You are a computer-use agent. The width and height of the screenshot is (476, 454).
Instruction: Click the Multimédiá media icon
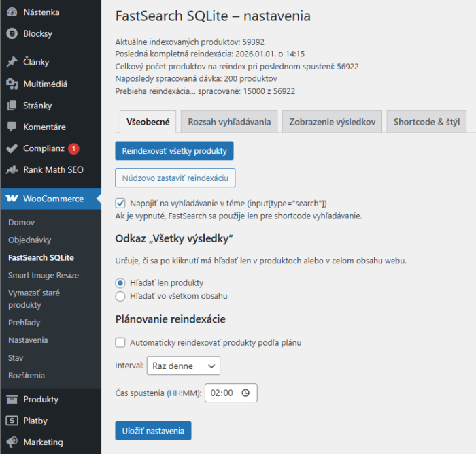12,84
